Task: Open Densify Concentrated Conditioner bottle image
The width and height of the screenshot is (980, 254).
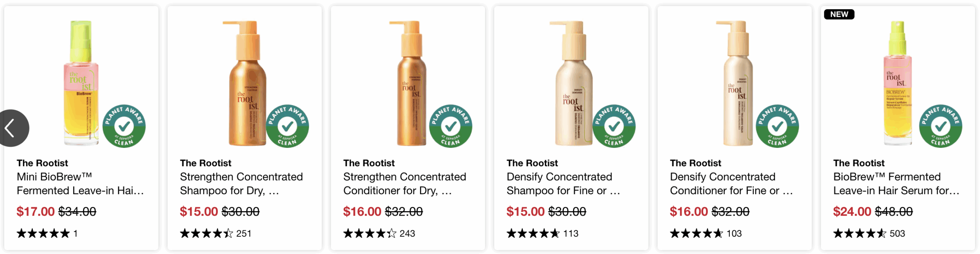Action: [x=735, y=83]
